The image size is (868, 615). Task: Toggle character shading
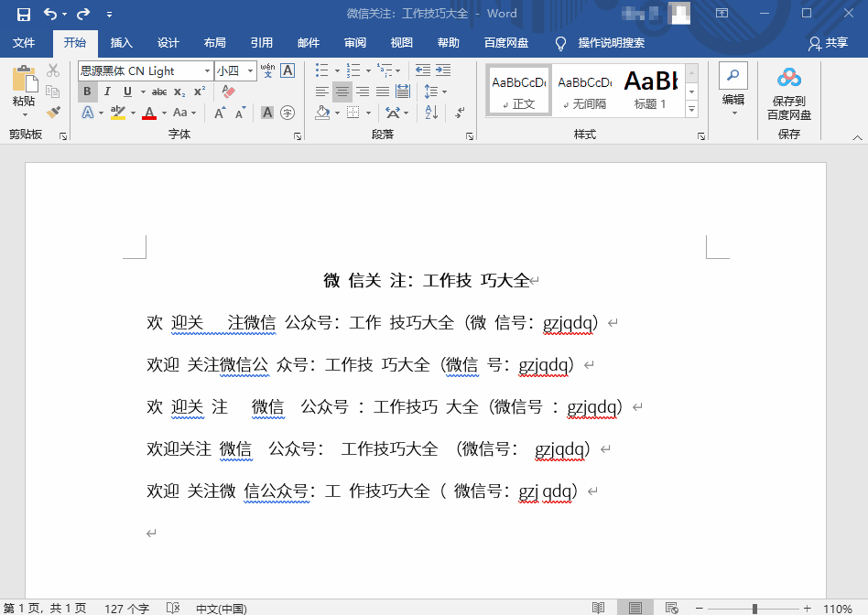pos(267,113)
